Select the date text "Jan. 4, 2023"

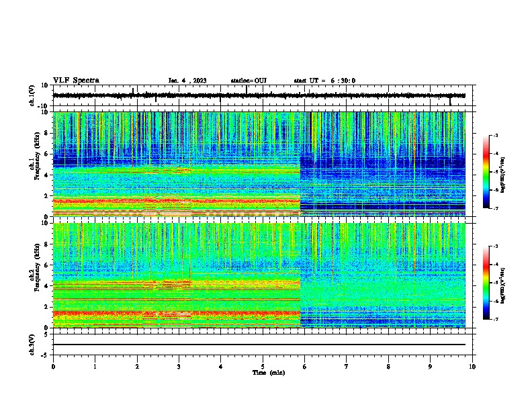point(187,81)
